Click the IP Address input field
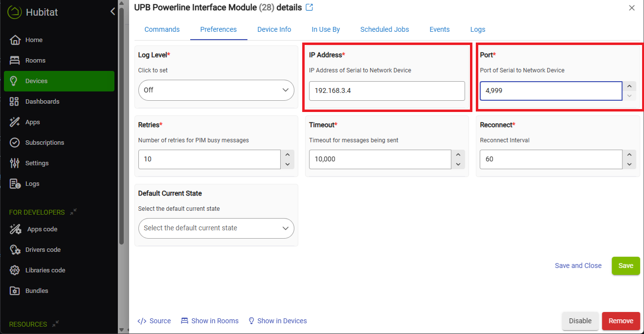The image size is (644, 334). 386,91
